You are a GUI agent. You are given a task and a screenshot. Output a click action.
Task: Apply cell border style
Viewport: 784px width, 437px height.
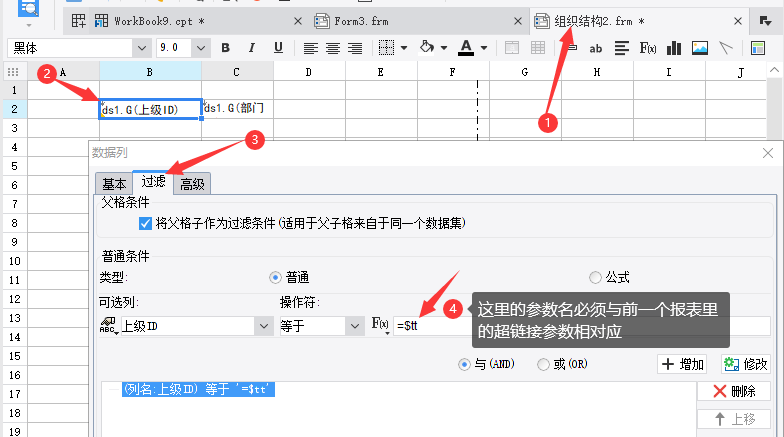tap(386, 48)
